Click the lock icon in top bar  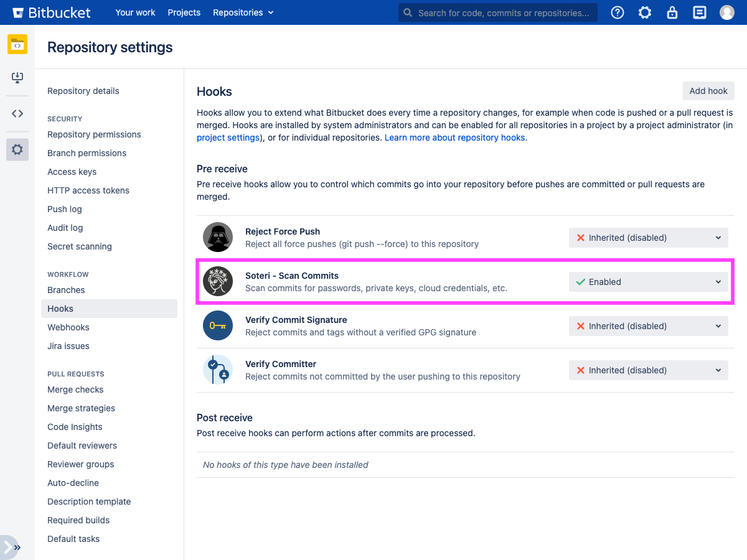click(672, 12)
